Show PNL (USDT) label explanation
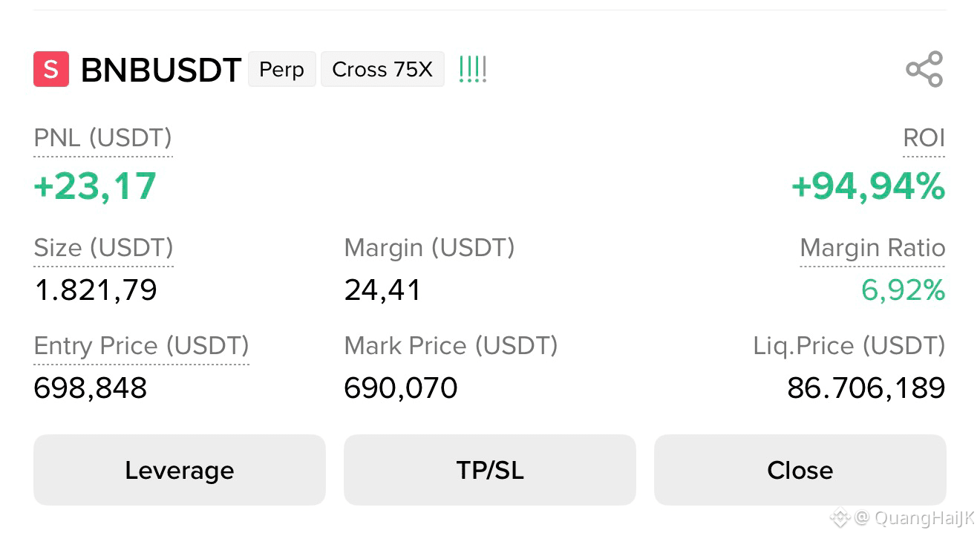This screenshot has width=980, height=536. point(103,139)
